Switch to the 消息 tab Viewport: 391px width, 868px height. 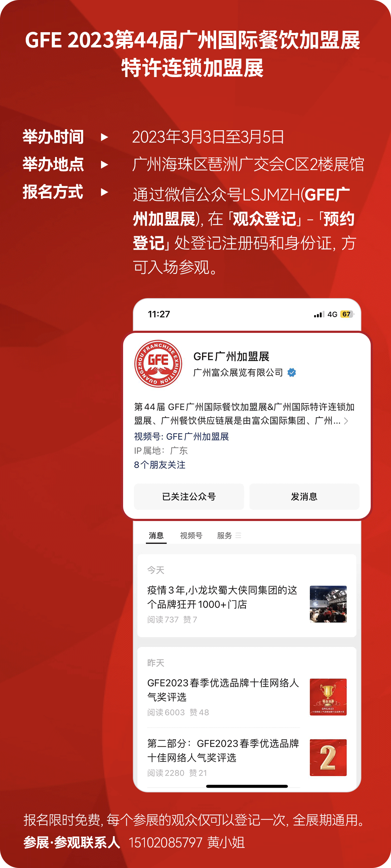(x=156, y=535)
